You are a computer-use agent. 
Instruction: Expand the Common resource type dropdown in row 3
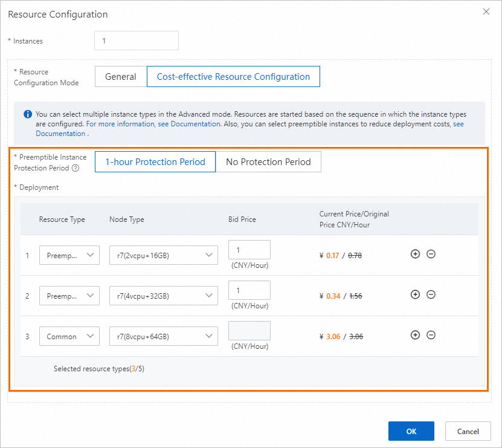[69, 336]
